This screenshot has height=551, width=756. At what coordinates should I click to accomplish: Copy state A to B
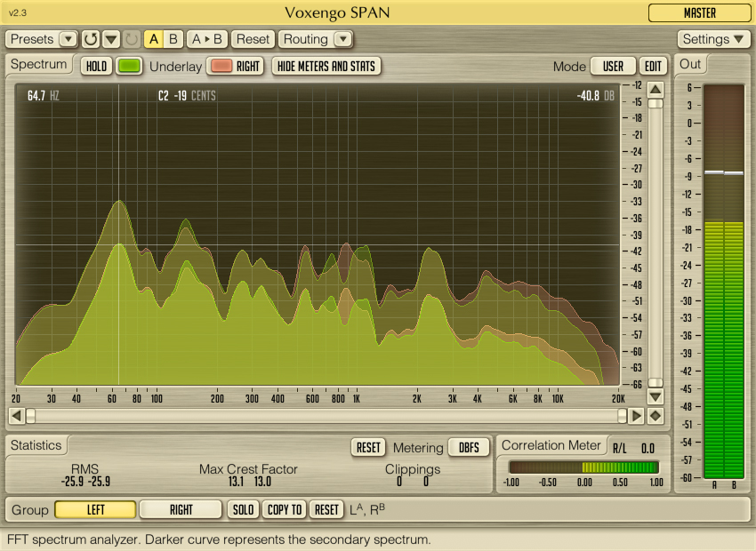(x=207, y=39)
